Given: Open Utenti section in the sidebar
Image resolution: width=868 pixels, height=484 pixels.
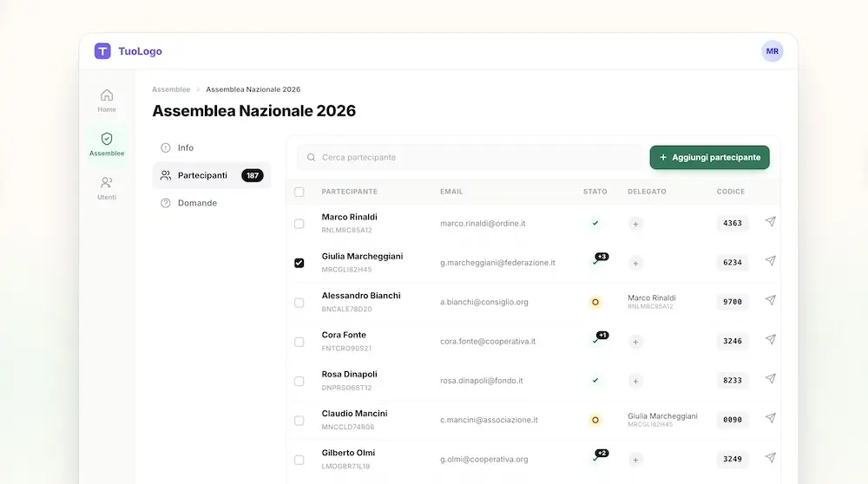Looking at the screenshot, I should (x=107, y=188).
